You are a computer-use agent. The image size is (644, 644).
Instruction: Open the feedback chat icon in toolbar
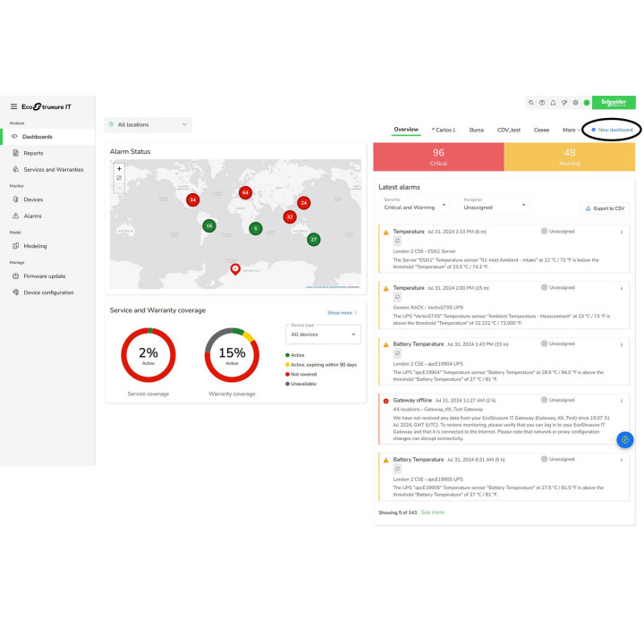point(564,103)
